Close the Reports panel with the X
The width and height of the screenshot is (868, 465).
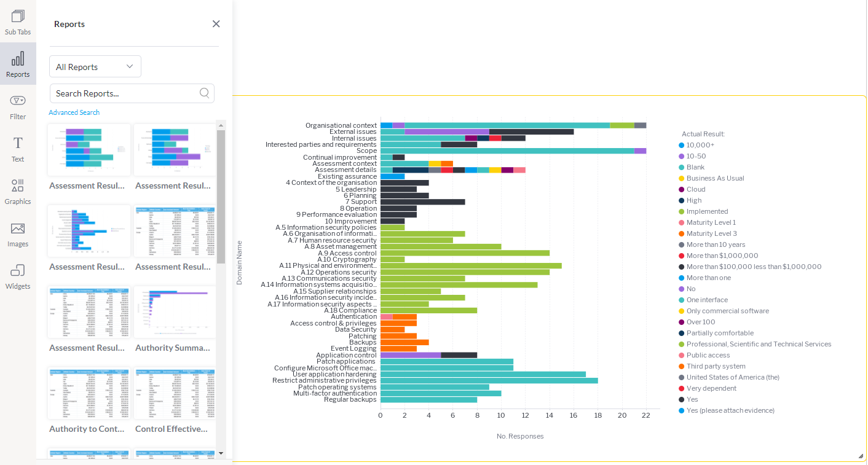[x=216, y=24]
